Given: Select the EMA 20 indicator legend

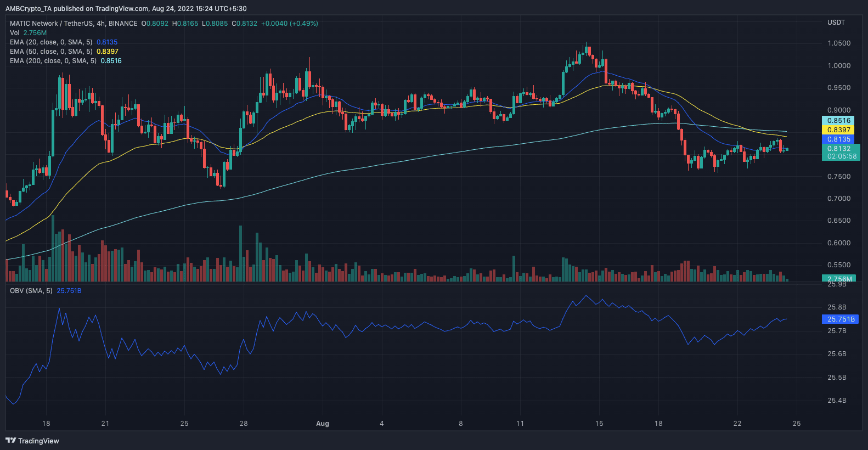Looking at the screenshot, I should [64, 42].
